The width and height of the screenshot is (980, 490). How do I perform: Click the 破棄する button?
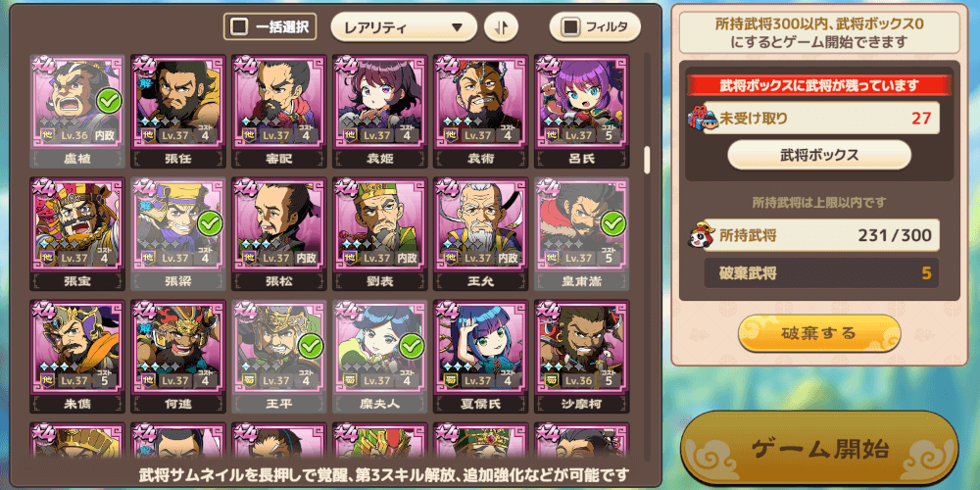tap(818, 332)
